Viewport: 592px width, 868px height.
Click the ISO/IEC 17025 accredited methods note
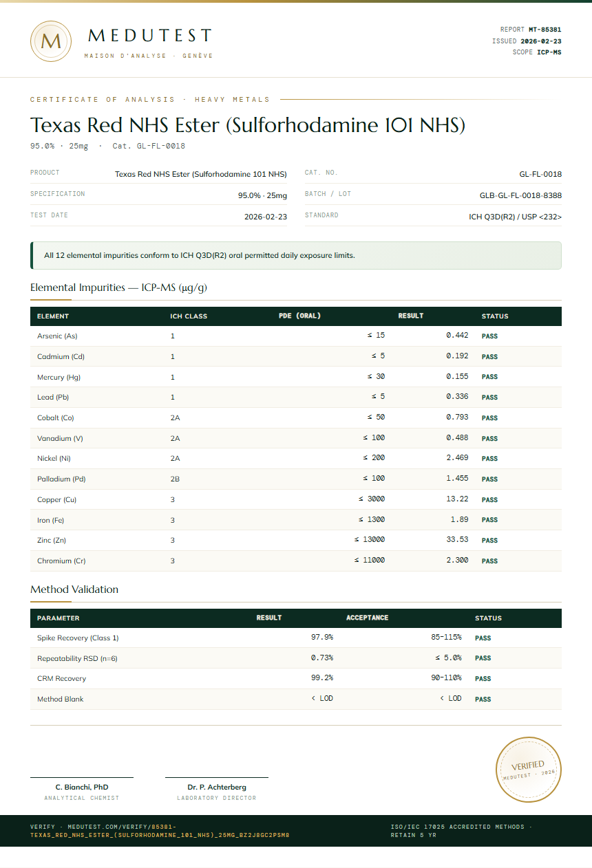(x=461, y=831)
